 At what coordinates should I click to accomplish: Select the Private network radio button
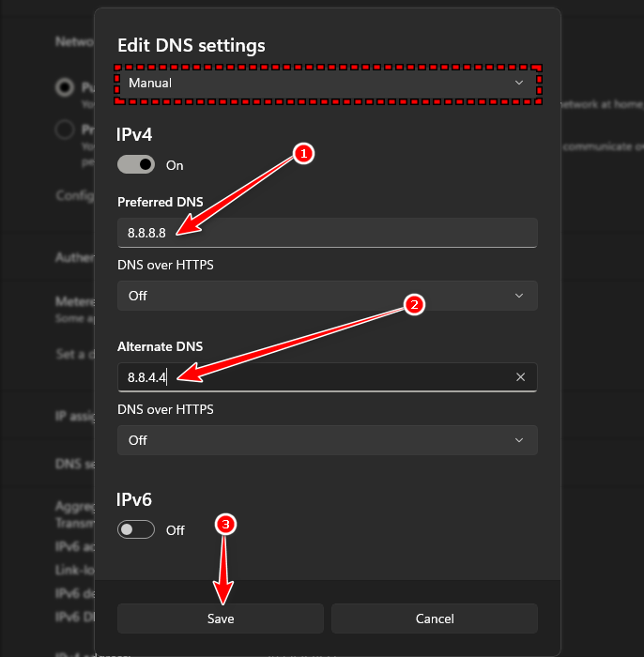pos(65,130)
